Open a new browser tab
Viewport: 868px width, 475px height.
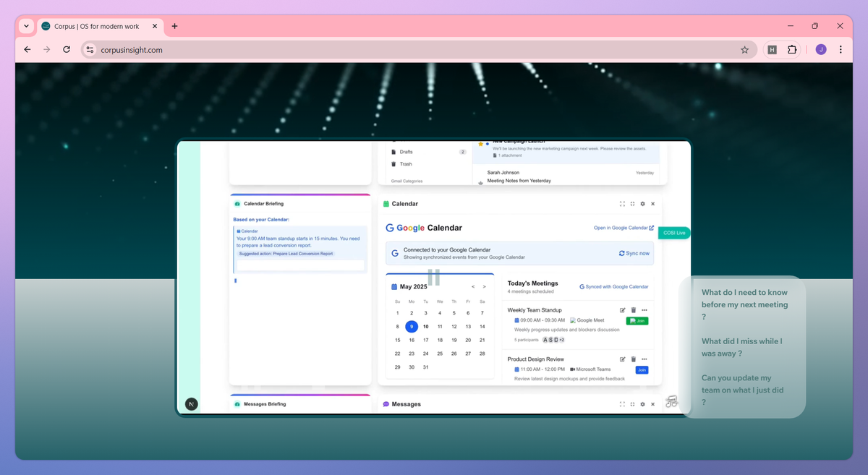tap(174, 26)
